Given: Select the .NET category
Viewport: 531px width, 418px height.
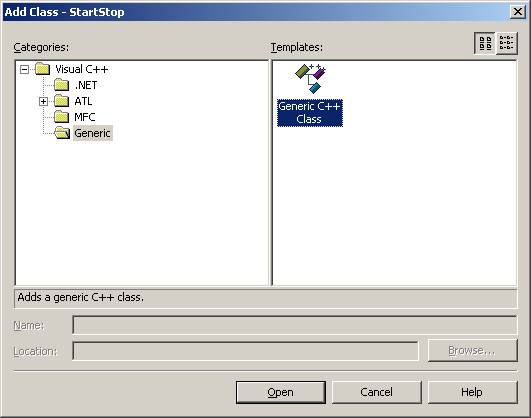Looking at the screenshot, I should coord(86,85).
